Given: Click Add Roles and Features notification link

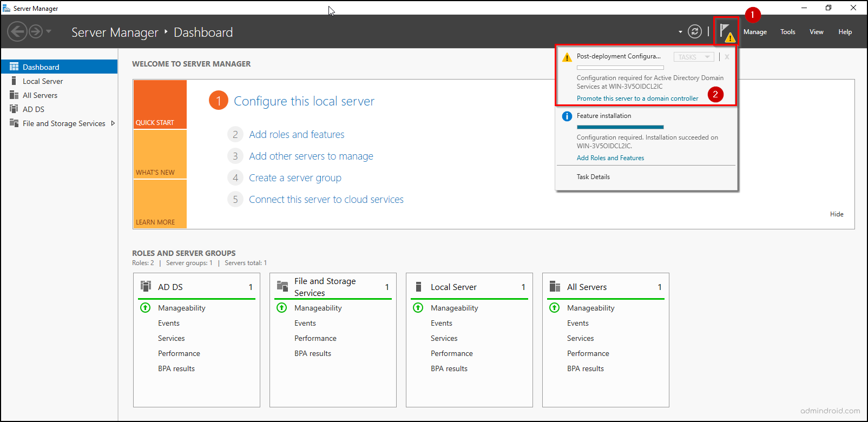Looking at the screenshot, I should 610,158.
